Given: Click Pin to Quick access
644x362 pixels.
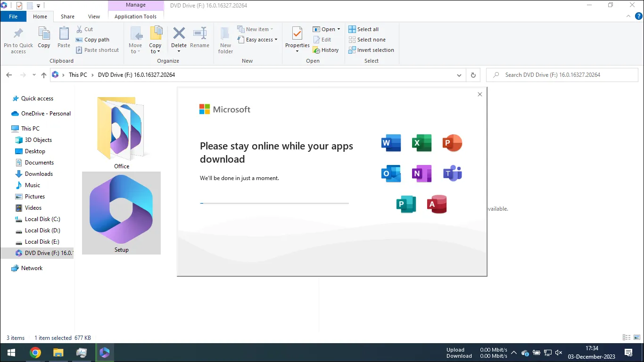Looking at the screenshot, I should (x=18, y=40).
